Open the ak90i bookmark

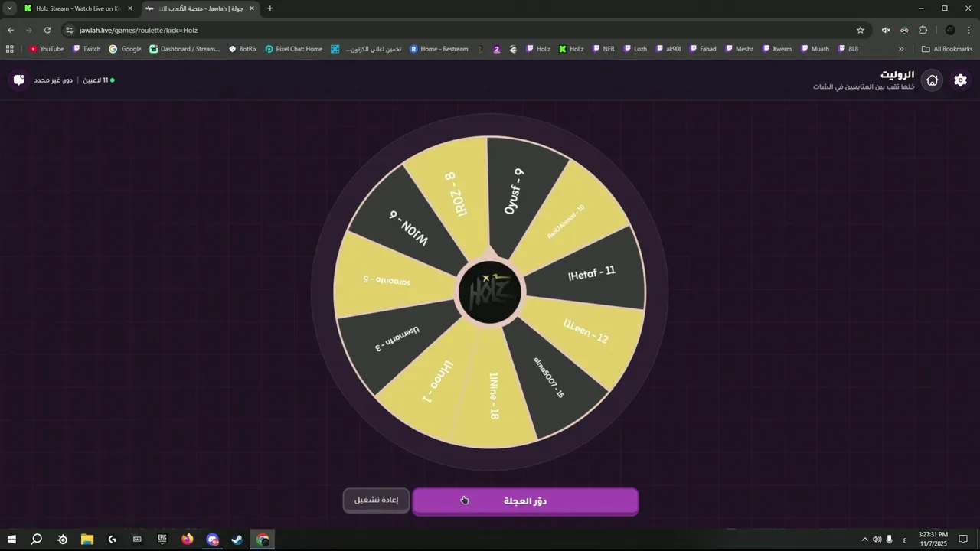668,49
